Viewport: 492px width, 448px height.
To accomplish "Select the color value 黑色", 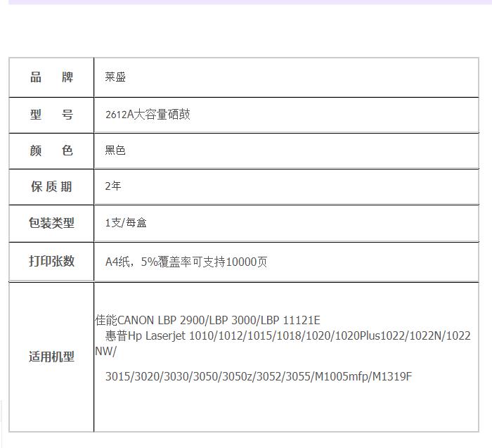I will [x=115, y=151].
